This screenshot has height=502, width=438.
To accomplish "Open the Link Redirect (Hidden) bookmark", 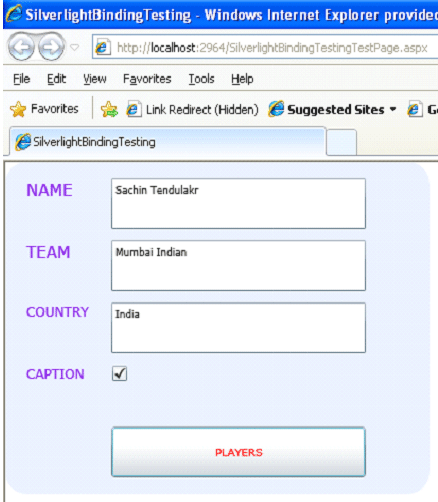I will pyautogui.click(x=192, y=109).
